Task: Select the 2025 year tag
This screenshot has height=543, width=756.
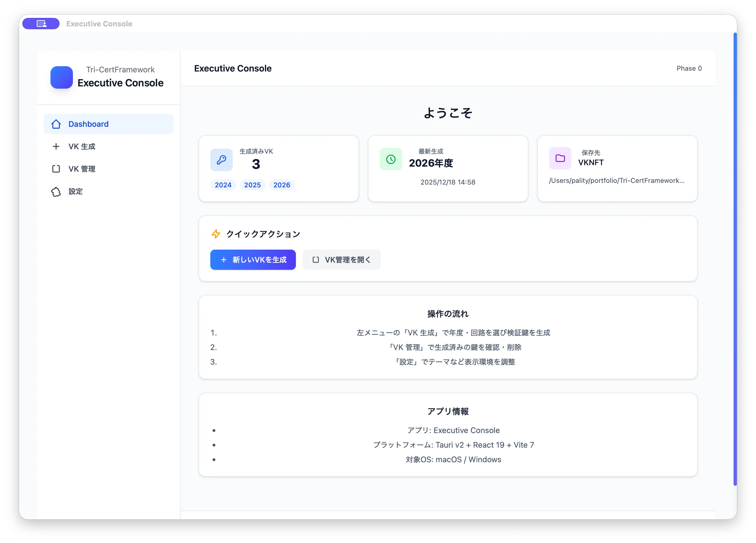Action: point(252,185)
